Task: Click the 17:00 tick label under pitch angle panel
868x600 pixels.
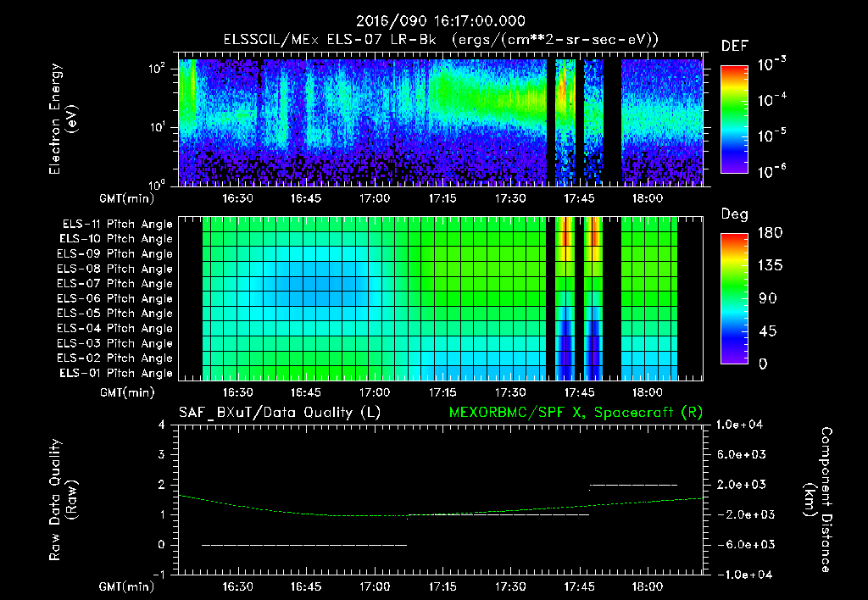Action: coord(375,393)
